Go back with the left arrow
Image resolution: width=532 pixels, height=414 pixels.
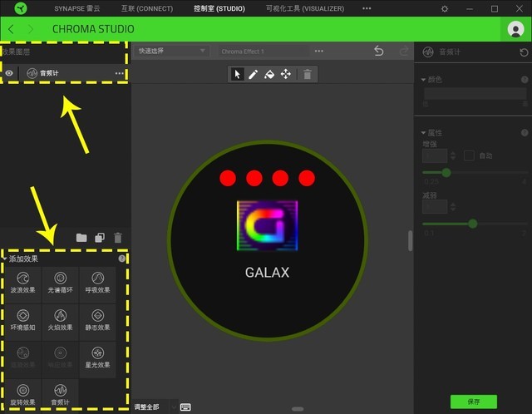[11, 29]
